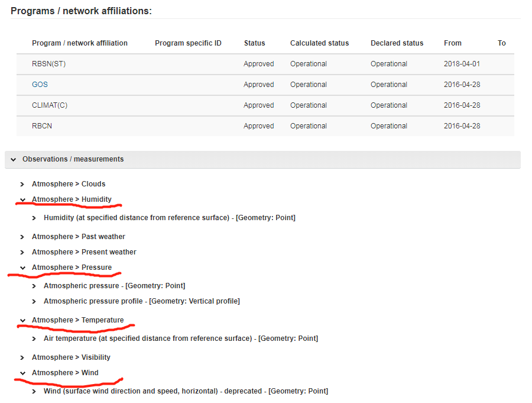Image resolution: width=532 pixels, height=403 pixels.
Task: Select Atmosphere > Present weather label
Action: point(84,252)
